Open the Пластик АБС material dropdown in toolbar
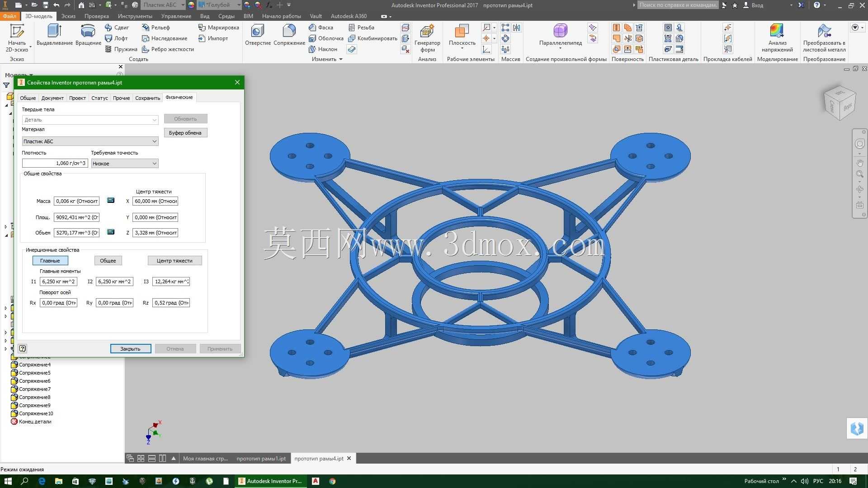The height and width of the screenshot is (488, 868). coord(163,5)
